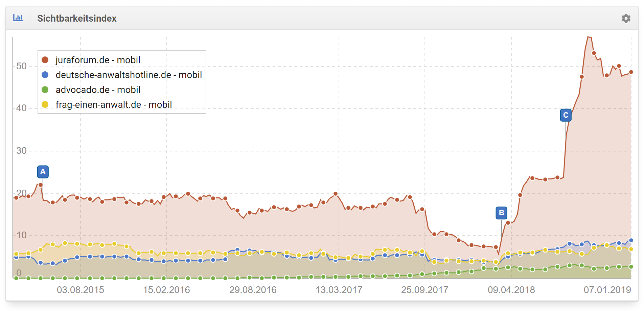Click the 15.02.2016 date axis label
The image size is (644, 311).
pos(166,290)
